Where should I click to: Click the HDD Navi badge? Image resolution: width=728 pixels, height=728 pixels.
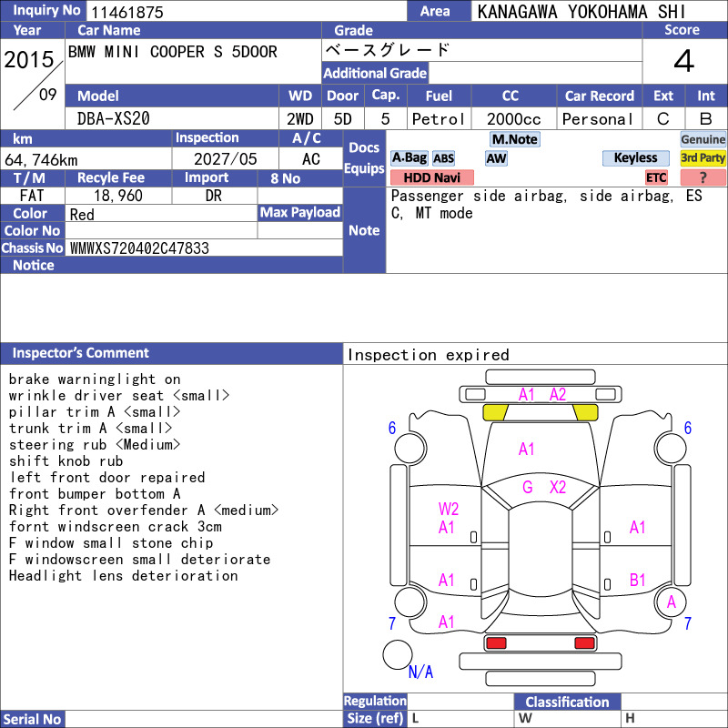[x=431, y=177]
